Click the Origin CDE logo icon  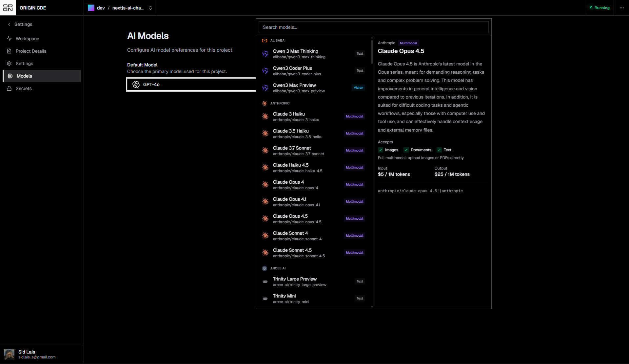coord(8,8)
